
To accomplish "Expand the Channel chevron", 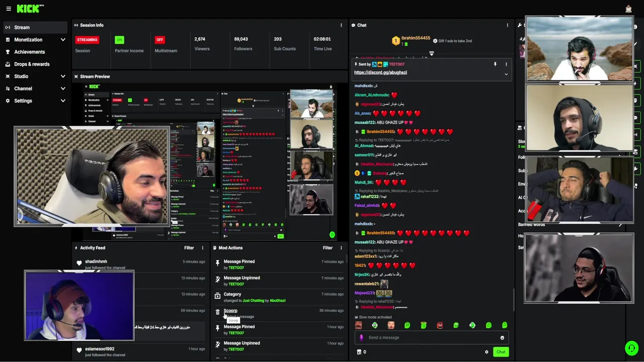I will click(x=63, y=88).
